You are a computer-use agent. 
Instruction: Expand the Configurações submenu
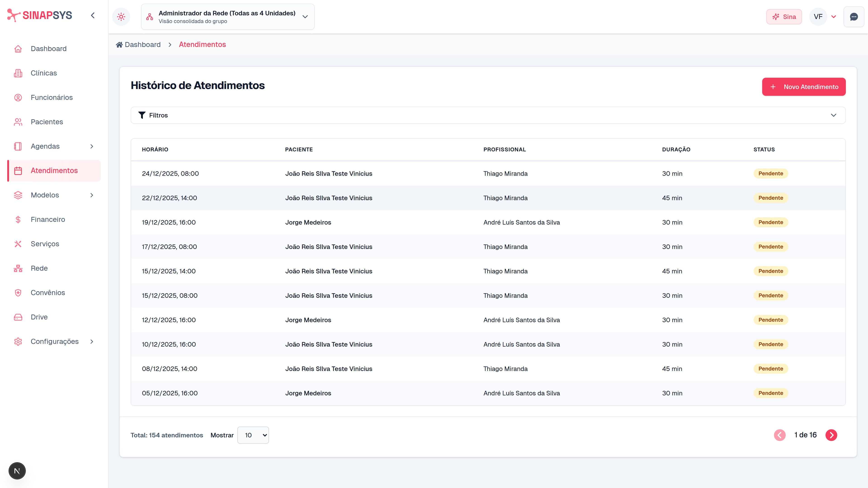pyautogui.click(x=92, y=342)
